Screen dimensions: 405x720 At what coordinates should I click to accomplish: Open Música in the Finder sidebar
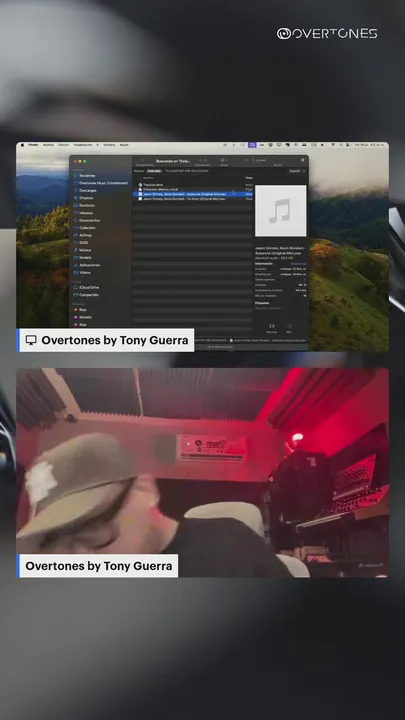pos(84,250)
